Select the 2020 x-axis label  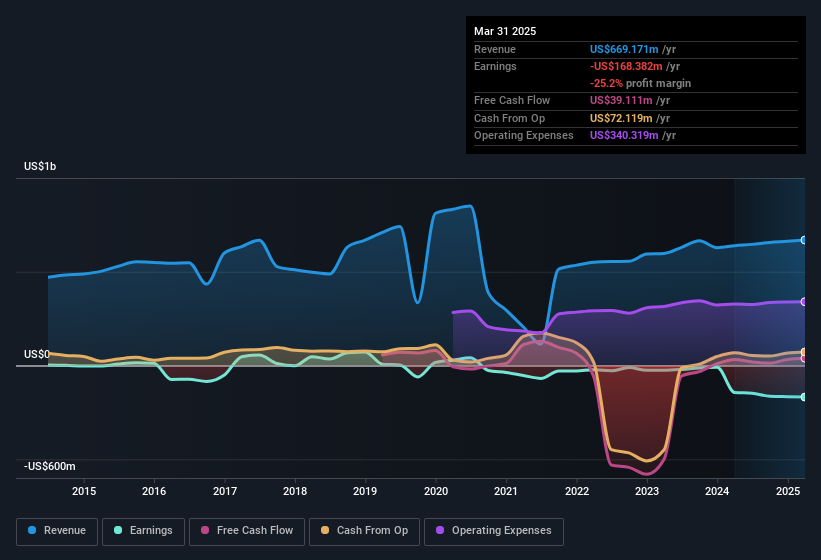click(x=436, y=491)
